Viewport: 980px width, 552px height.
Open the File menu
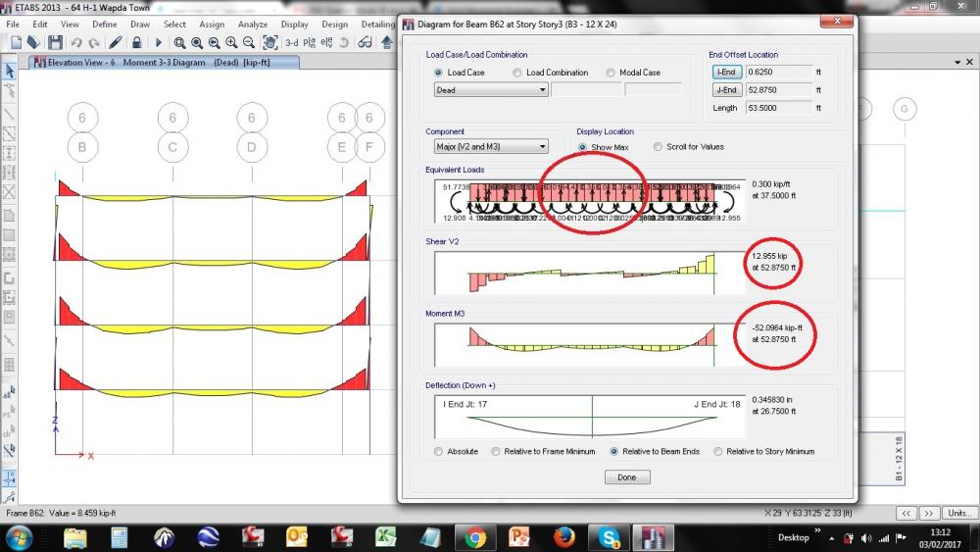point(13,24)
